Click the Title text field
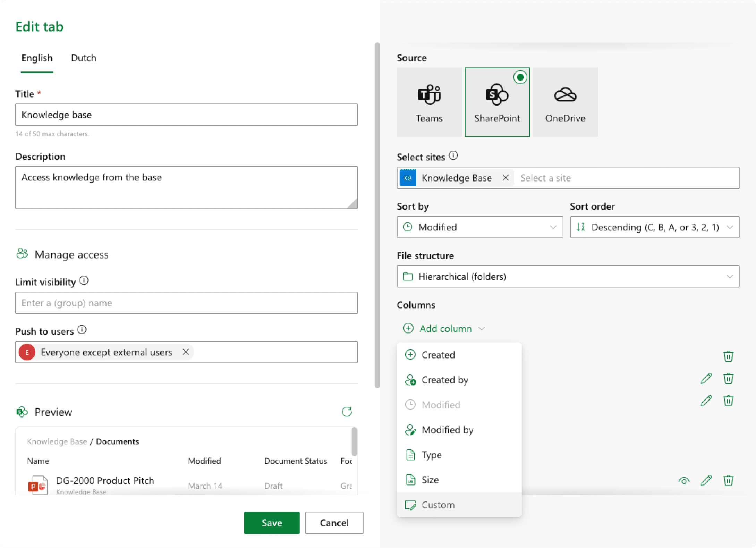The height and width of the screenshot is (548, 756). coord(186,115)
